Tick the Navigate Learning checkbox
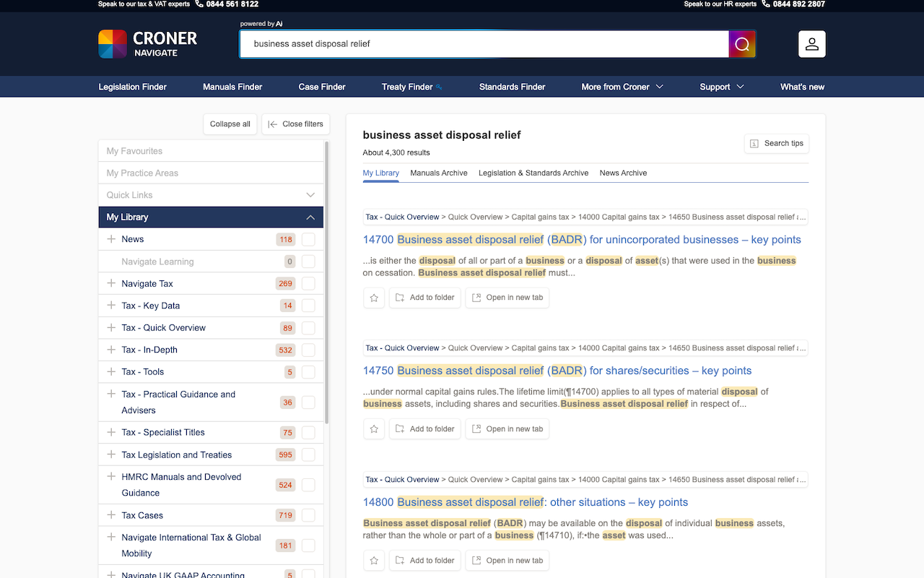This screenshot has height=578, width=924. coord(308,262)
